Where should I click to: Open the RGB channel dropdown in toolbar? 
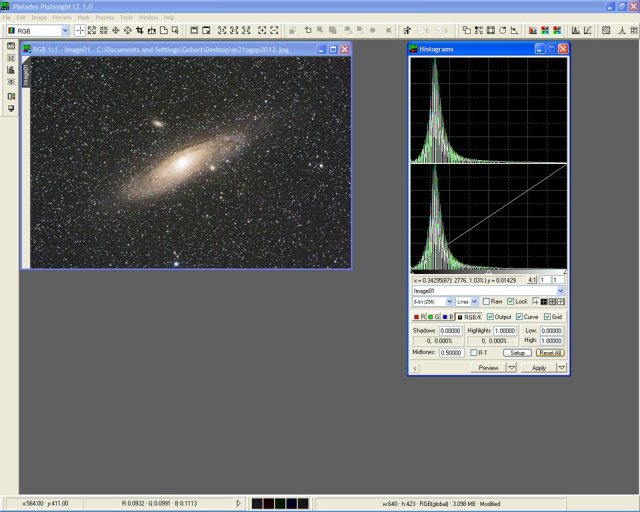[65, 31]
